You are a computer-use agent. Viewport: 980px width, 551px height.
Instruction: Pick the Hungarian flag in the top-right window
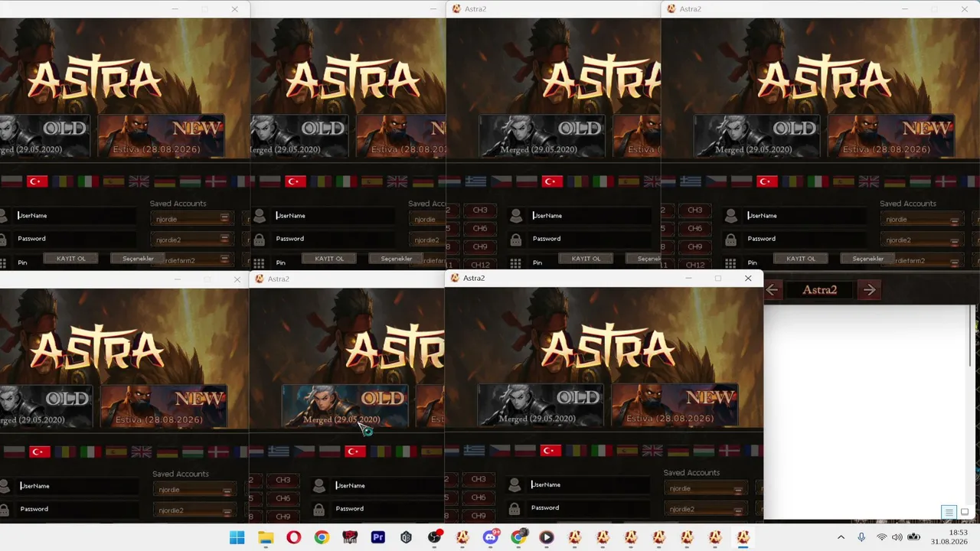point(920,181)
